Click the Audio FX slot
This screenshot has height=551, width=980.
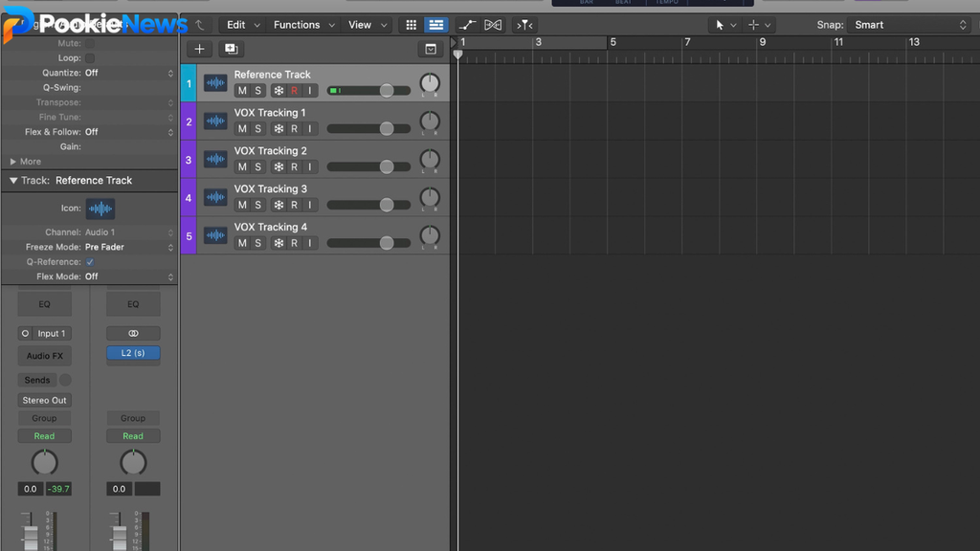44,356
